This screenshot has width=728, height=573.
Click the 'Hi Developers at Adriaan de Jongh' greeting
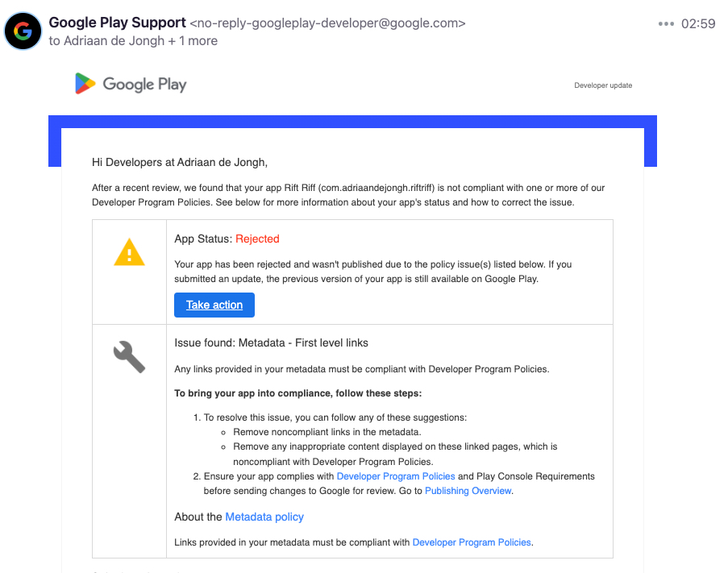pos(180,162)
